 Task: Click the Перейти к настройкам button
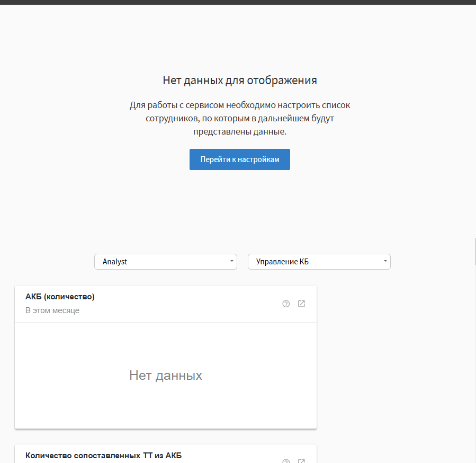(x=239, y=159)
